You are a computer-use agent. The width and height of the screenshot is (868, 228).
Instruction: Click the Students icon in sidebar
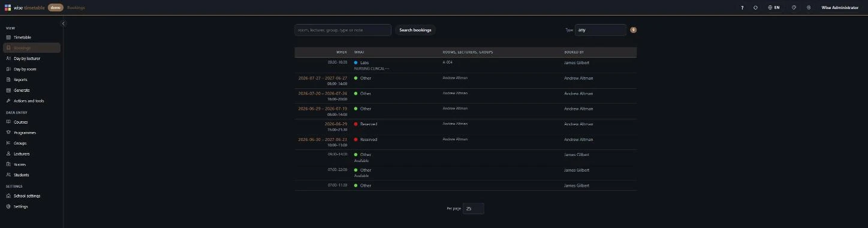point(8,175)
